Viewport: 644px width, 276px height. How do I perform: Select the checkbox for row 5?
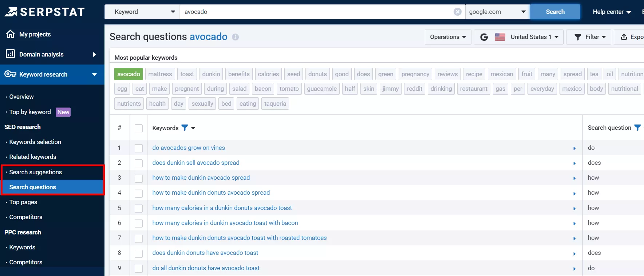(139, 208)
